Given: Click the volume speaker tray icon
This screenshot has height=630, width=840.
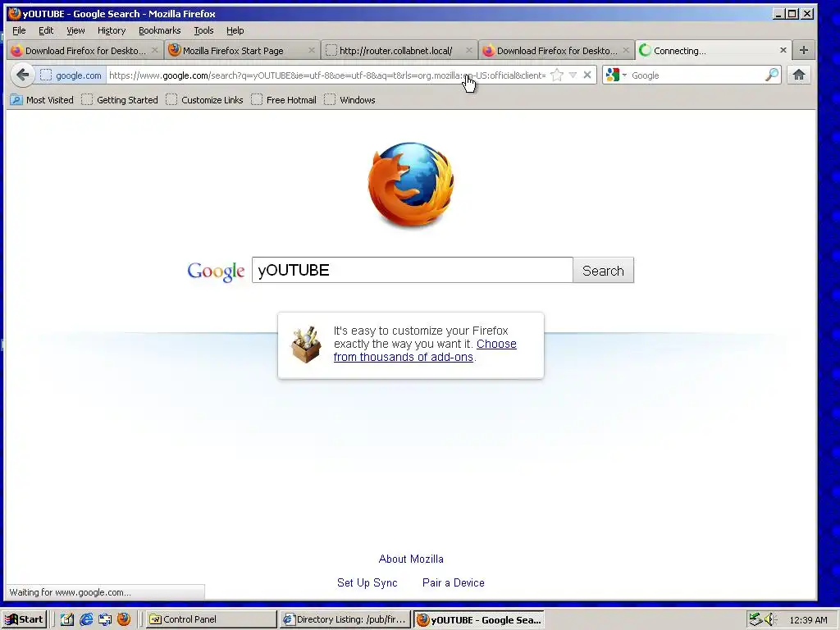Looking at the screenshot, I should pos(769,619).
